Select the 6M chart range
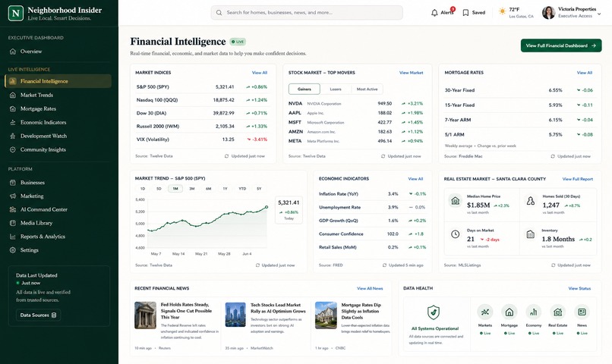Screen dimensions: 612x364 click(208, 189)
